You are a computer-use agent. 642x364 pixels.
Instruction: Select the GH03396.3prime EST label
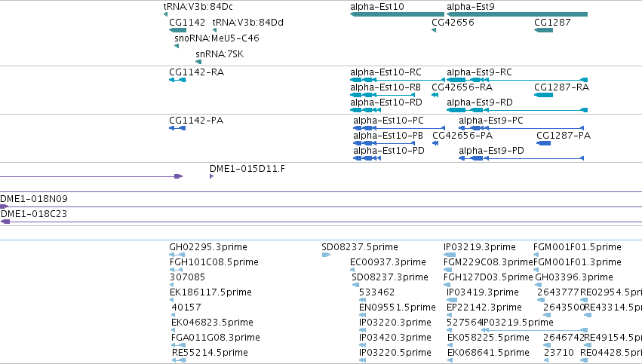point(574,277)
